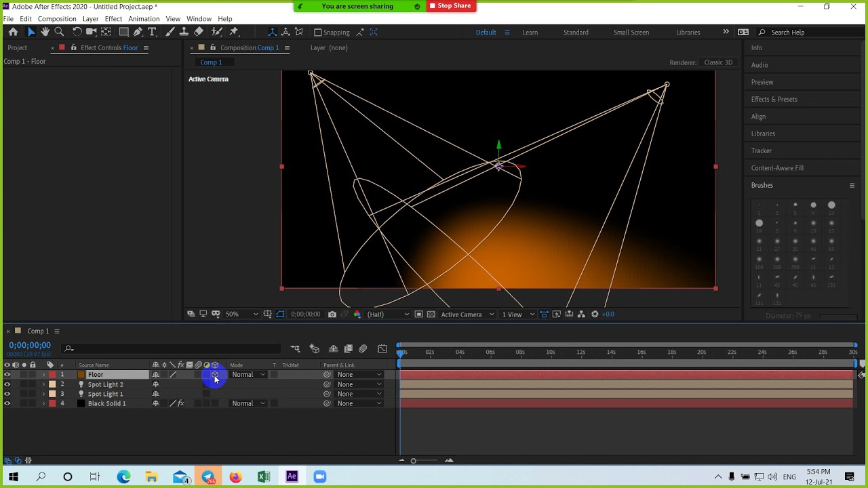Open the (Half) resolution dropdown
868x488 pixels.
(x=388, y=314)
